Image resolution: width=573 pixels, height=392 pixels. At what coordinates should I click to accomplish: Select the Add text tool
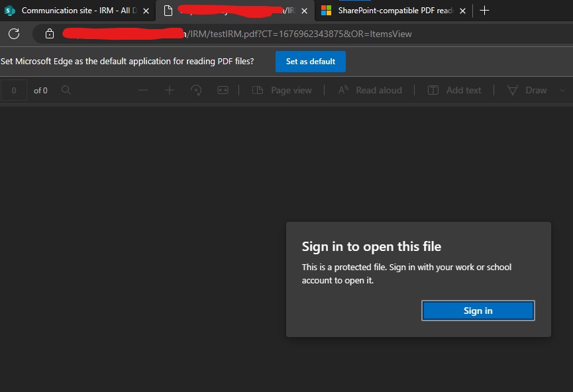point(454,90)
